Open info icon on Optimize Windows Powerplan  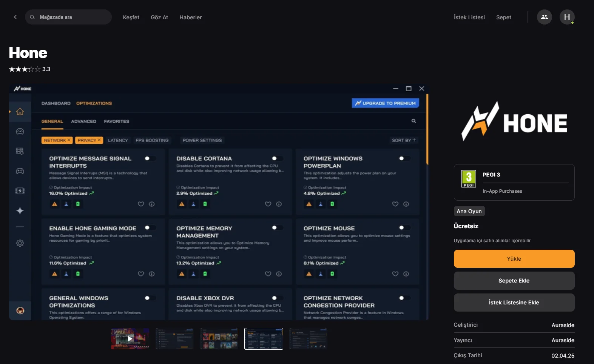(x=406, y=204)
